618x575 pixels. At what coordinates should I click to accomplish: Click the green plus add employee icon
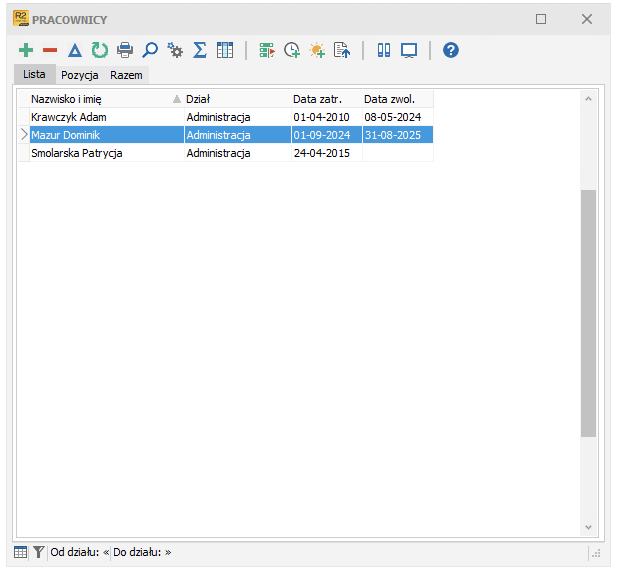26,50
